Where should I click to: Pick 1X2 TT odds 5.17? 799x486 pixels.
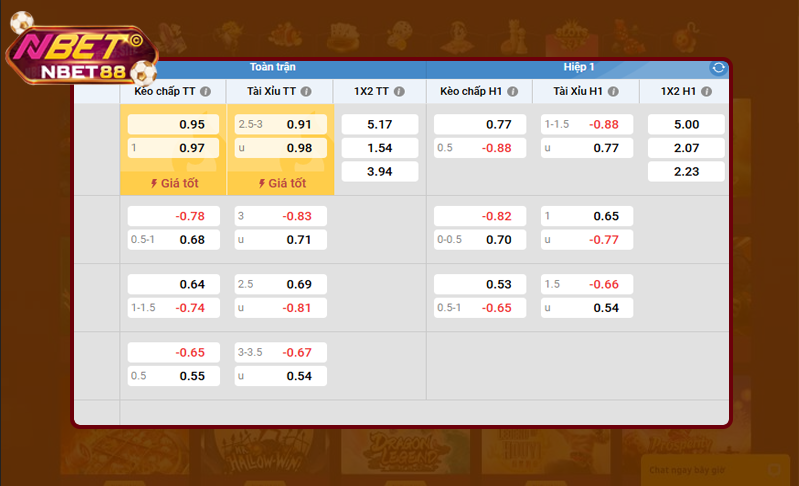coord(380,125)
